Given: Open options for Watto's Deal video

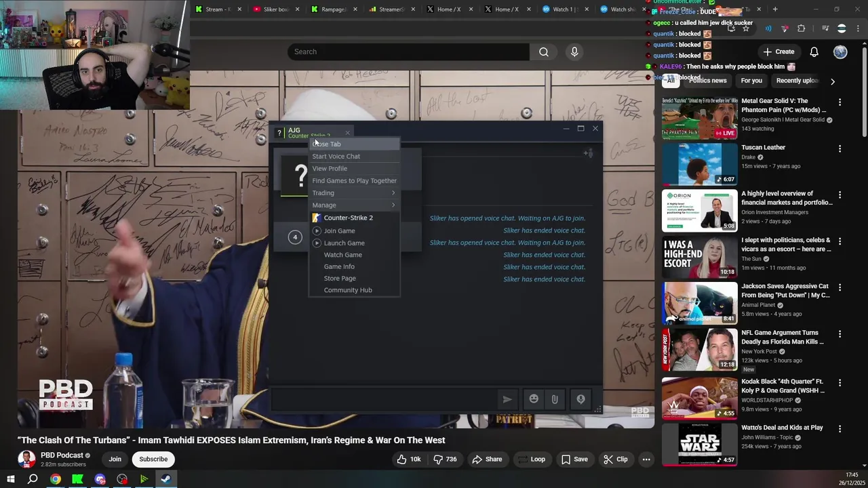Looking at the screenshot, I should pyautogui.click(x=840, y=429).
